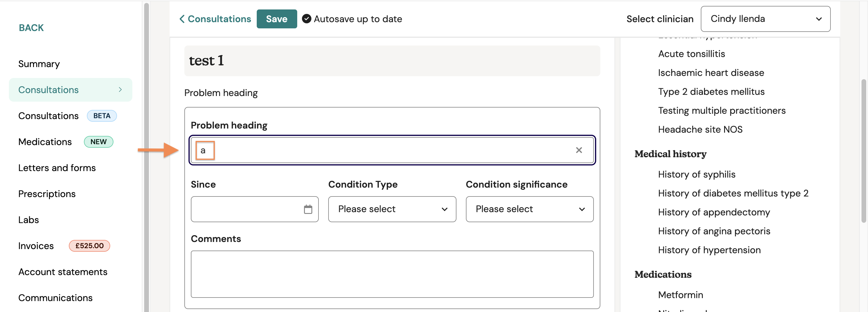The height and width of the screenshot is (312, 868).
Task: Open Invoices in the sidebar
Action: 36,246
